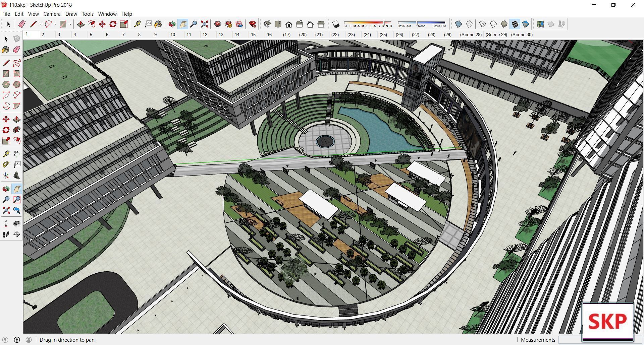Switch to scene tab (Scene 29)

click(x=496, y=34)
